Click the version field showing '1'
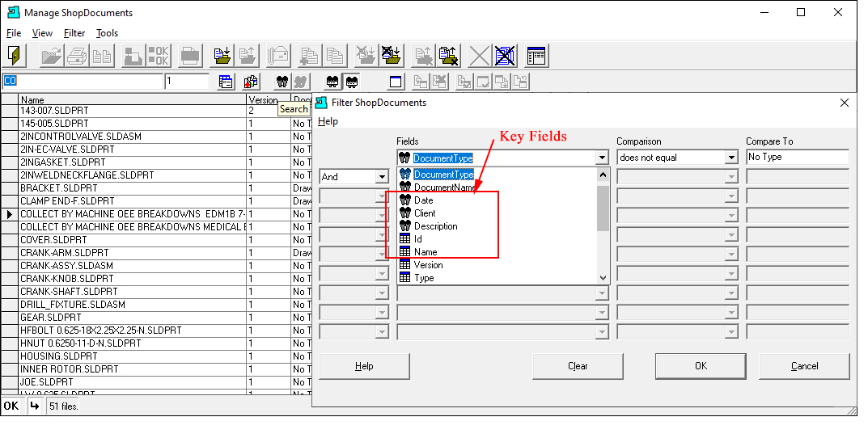This screenshot has height=438, width=868. coord(187,82)
